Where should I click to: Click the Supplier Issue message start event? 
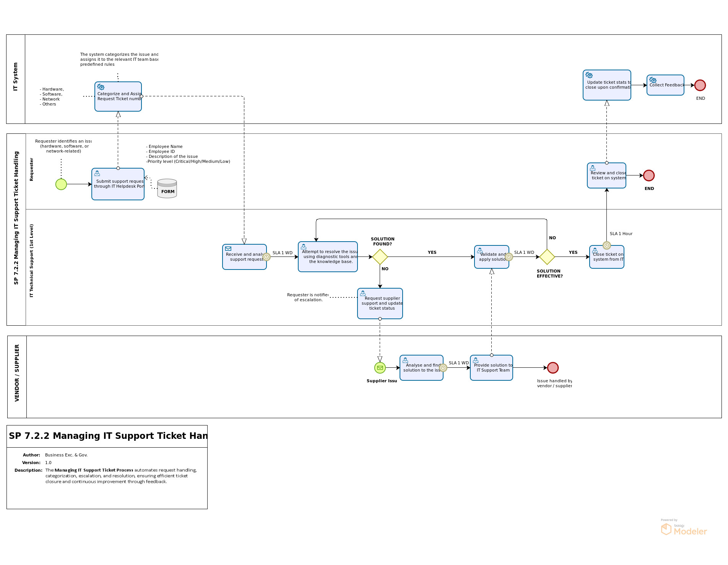tap(380, 368)
